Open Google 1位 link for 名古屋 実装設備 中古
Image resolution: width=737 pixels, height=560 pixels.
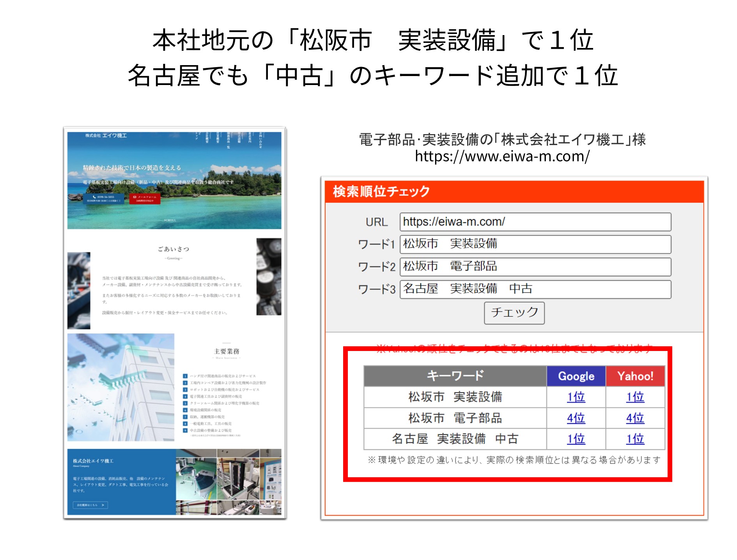tap(576, 439)
